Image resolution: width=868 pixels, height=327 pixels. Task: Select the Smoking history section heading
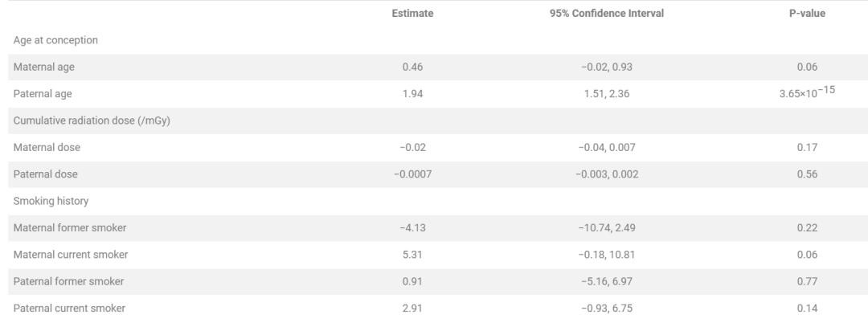pyautogui.click(x=51, y=201)
